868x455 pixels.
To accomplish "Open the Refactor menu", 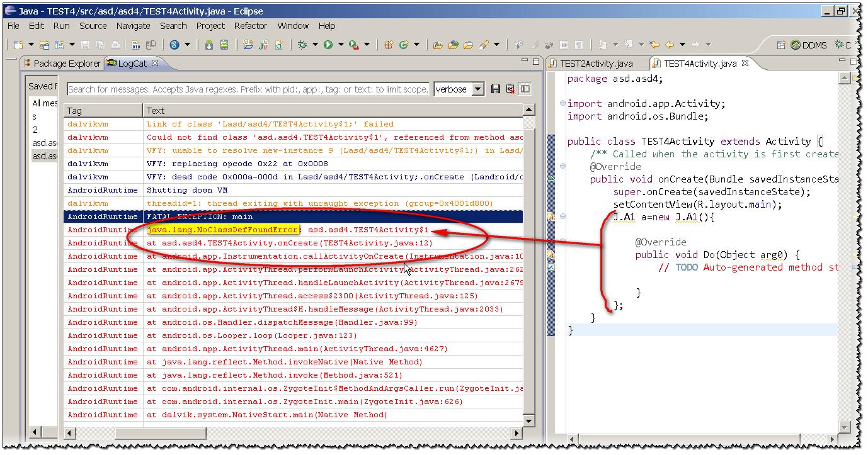I will [251, 26].
